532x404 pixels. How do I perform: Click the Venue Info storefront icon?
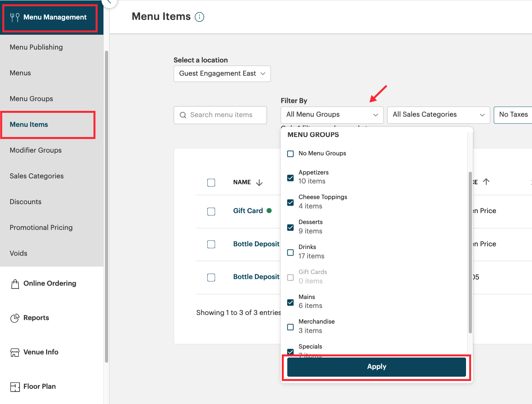tap(15, 352)
